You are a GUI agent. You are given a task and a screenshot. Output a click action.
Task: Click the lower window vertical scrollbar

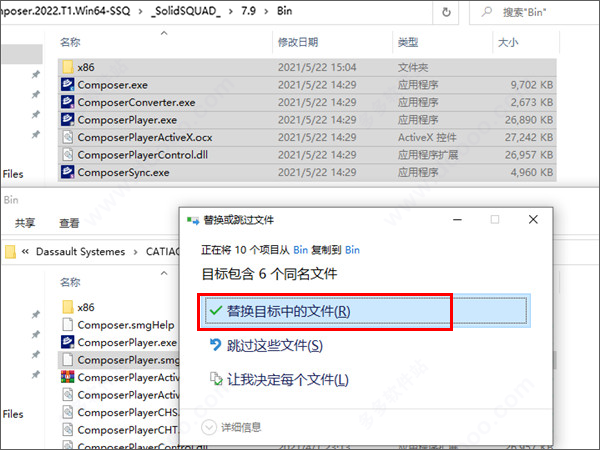(x=555, y=360)
